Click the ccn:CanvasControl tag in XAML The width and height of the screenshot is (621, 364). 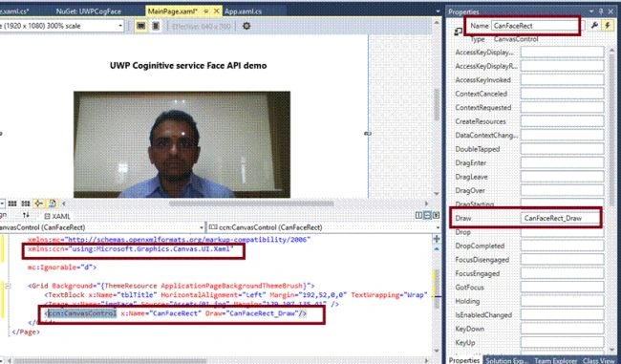[x=82, y=313]
